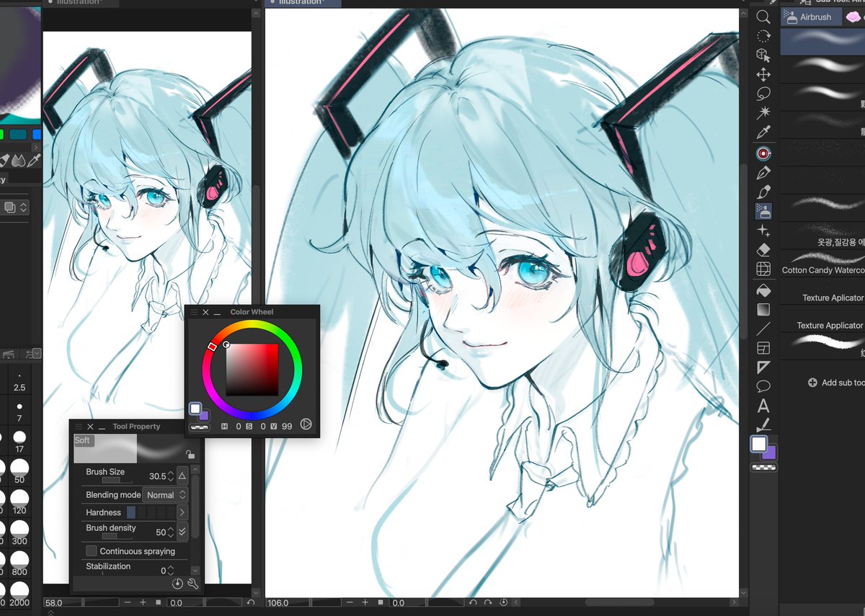Expand the Hardness options arrow
865x616 pixels.
pyautogui.click(x=182, y=512)
